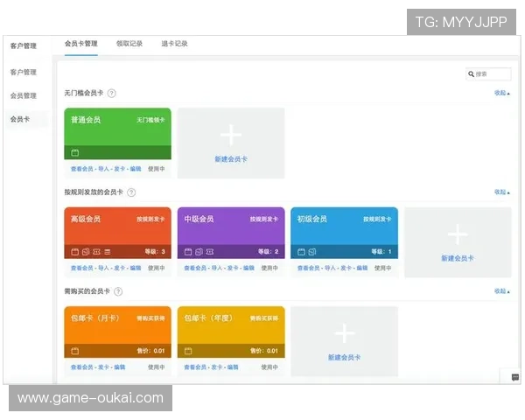Click 编辑 under 普通会员 card

tap(136, 169)
